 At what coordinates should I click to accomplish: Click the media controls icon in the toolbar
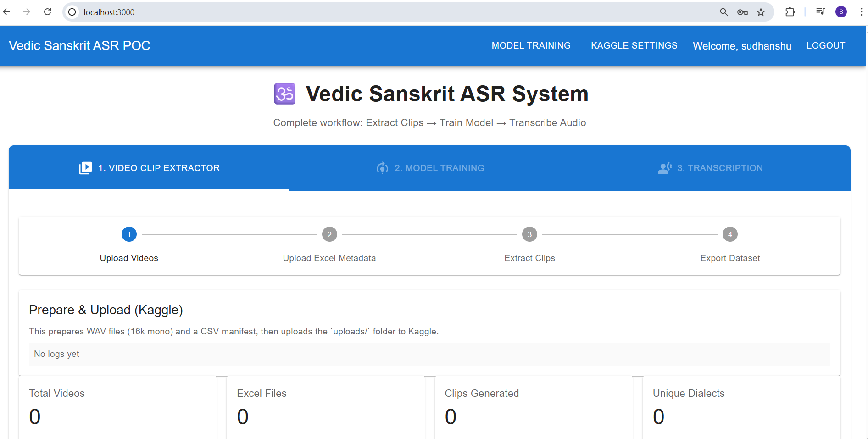pos(820,11)
